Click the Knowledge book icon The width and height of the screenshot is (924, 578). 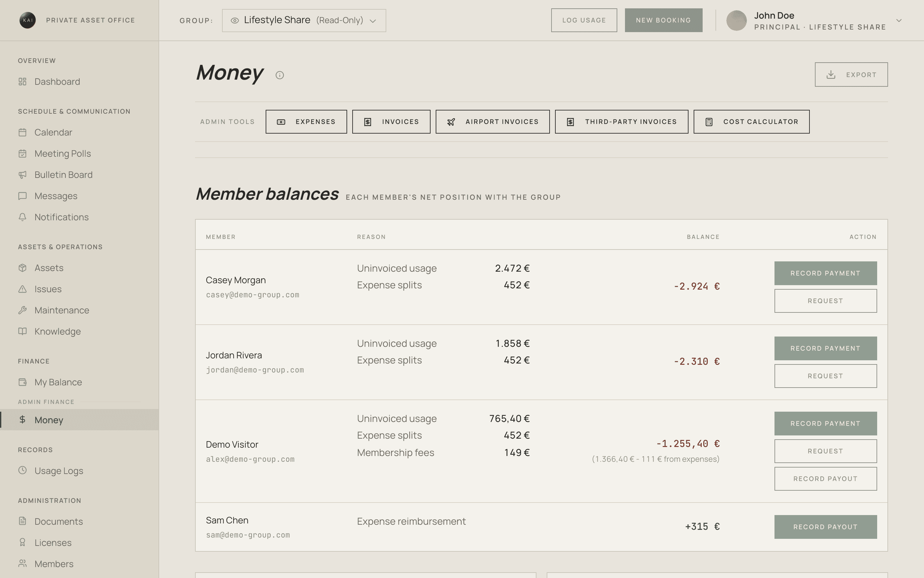point(22,331)
